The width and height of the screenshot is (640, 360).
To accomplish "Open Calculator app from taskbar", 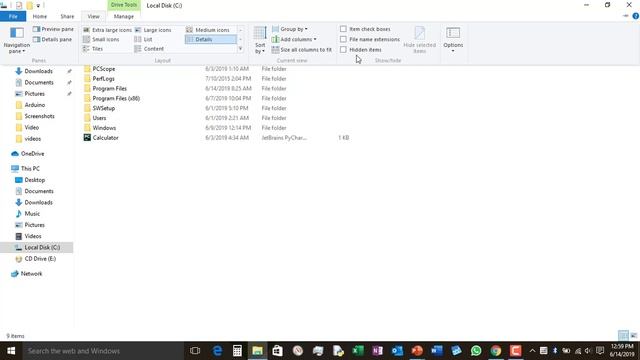I will coord(237,351).
